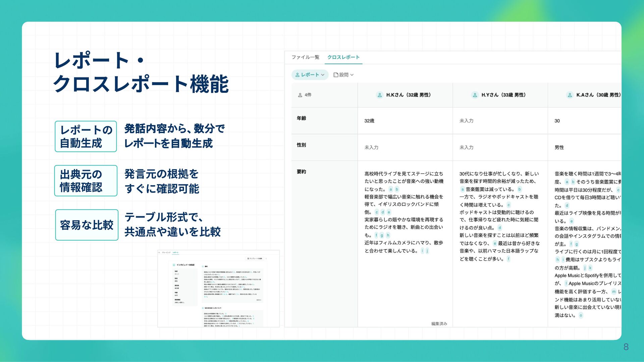This screenshot has width=644, height=362.
Task: Open citation e in H.Kさん summary
Action: (x=389, y=212)
